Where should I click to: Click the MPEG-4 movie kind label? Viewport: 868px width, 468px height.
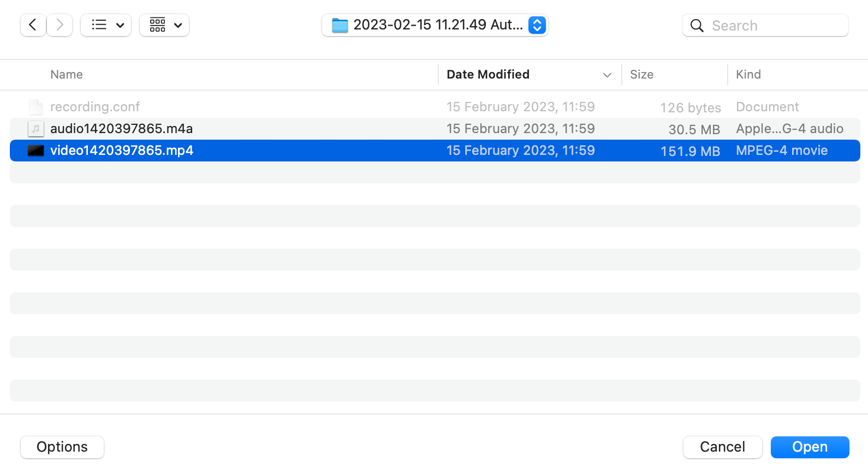782,151
